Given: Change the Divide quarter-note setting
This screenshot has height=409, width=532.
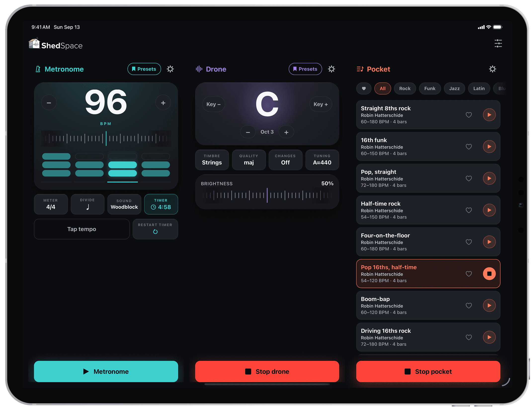Looking at the screenshot, I should coord(87,204).
